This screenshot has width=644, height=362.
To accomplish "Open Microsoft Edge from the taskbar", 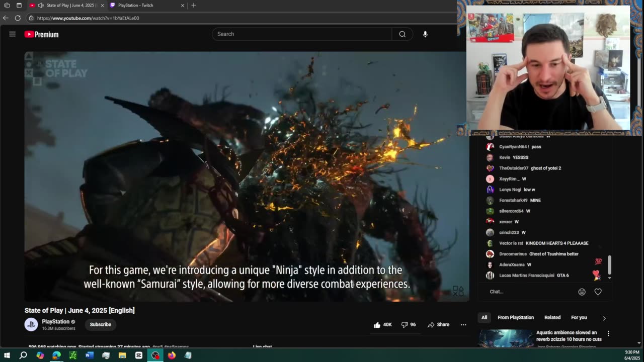I will tap(56, 355).
